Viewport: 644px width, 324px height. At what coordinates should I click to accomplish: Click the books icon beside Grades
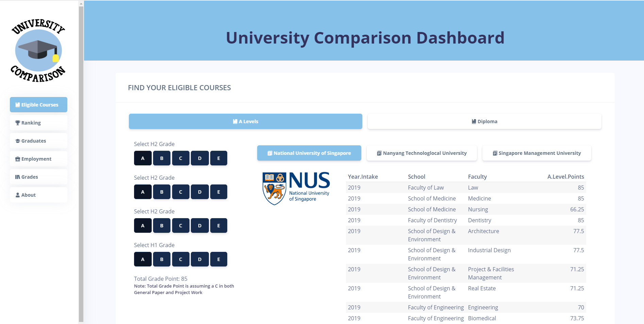pos(18,177)
